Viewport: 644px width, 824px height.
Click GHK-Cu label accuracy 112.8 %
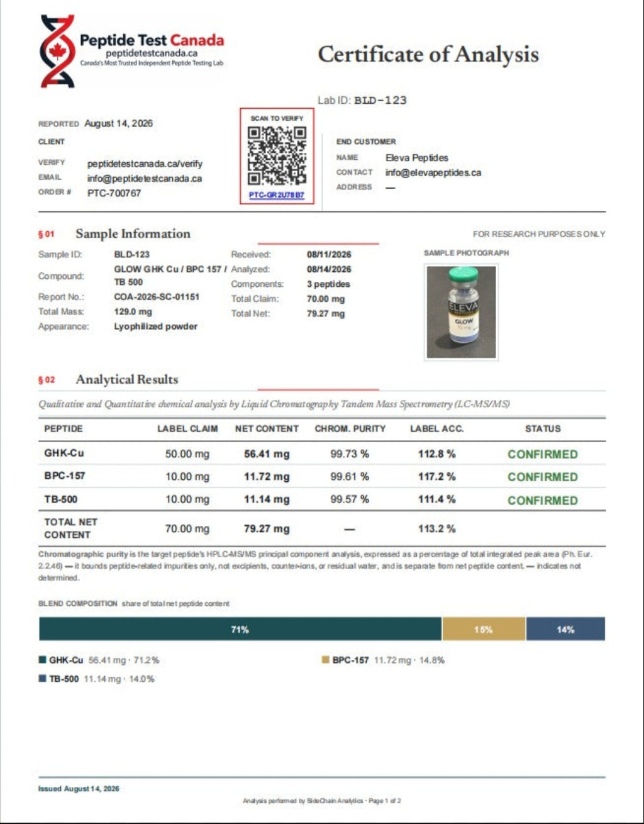(436, 454)
